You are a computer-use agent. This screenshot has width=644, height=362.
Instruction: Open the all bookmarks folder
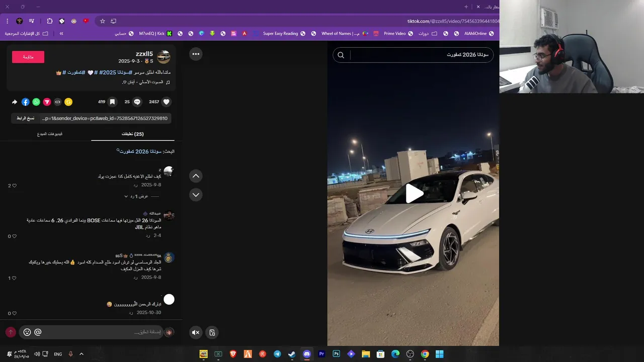pyautogui.click(x=27, y=34)
